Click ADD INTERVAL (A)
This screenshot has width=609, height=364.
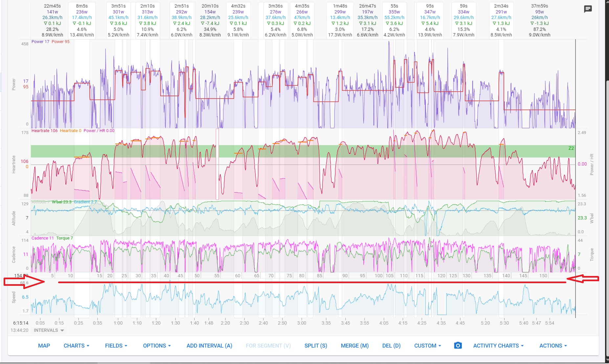pos(209,346)
